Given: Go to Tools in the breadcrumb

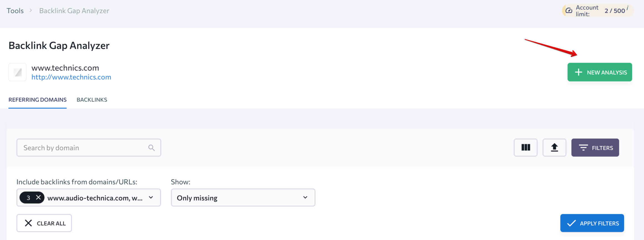Looking at the screenshot, I should point(15,11).
